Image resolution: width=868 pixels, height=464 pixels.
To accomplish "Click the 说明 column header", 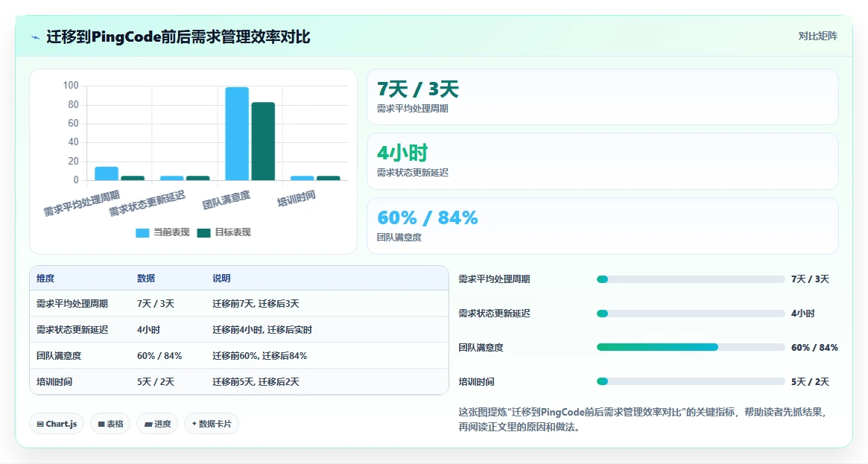I will [221, 279].
